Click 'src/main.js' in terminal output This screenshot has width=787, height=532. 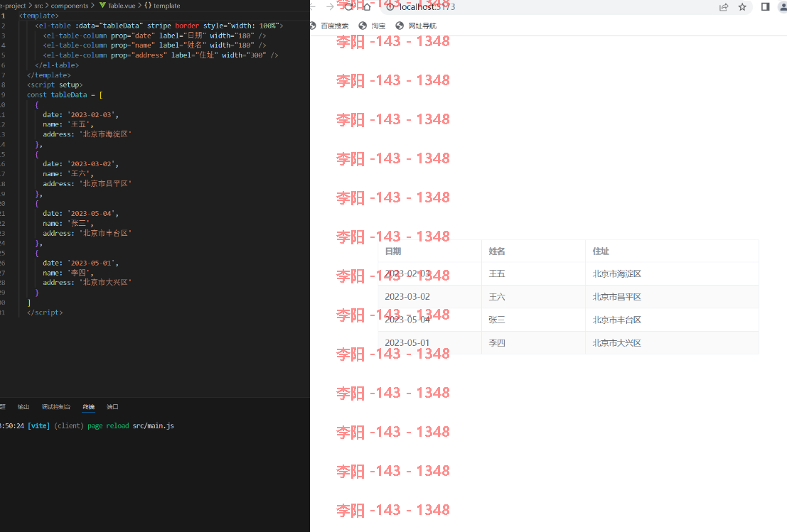pyautogui.click(x=153, y=425)
